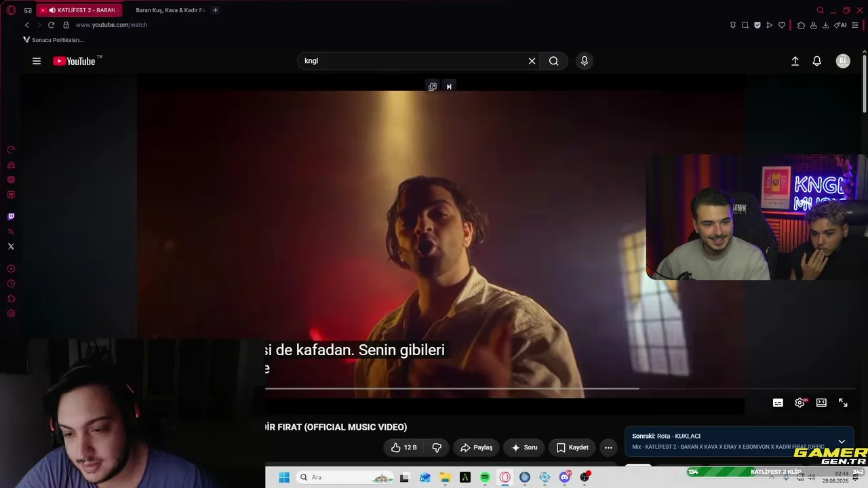Image resolution: width=868 pixels, height=488 pixels.
Task: Toggle theater mode on the player
Action: [821, 403]
